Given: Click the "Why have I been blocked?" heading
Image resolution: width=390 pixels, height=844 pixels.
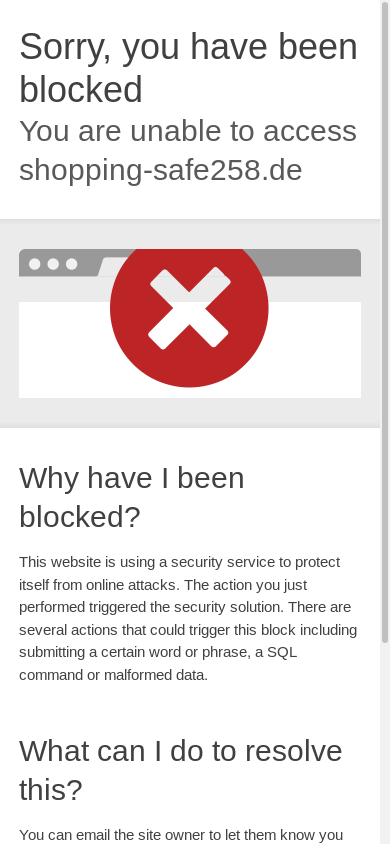Looking at the screenshot, I should (132, 497).
